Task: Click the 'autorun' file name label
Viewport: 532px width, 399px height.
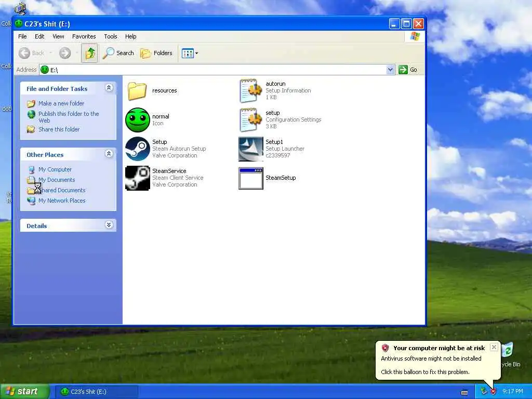Action: click(275, 84)
